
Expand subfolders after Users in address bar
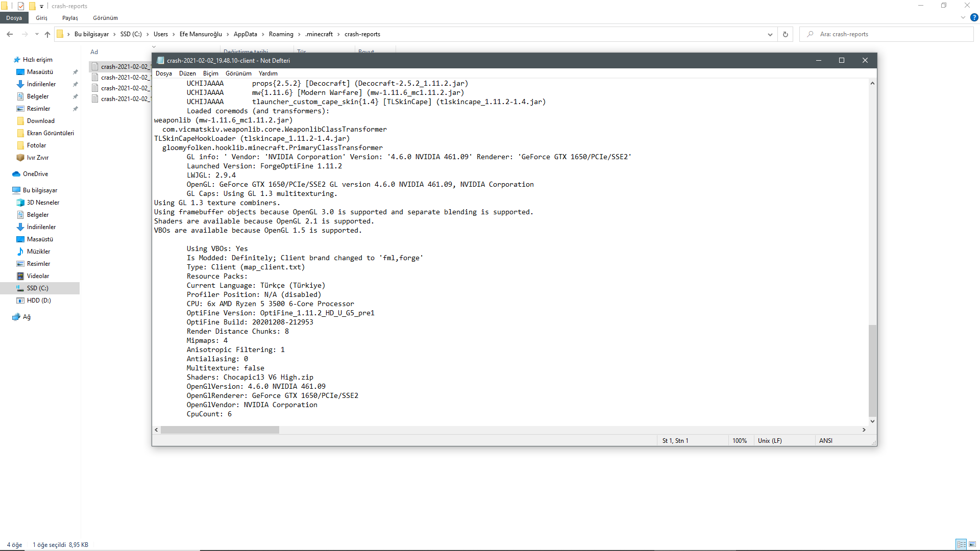174,34
